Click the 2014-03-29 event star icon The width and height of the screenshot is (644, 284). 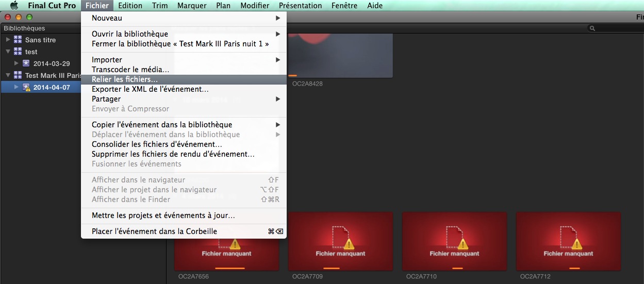(x=26, y=63)
